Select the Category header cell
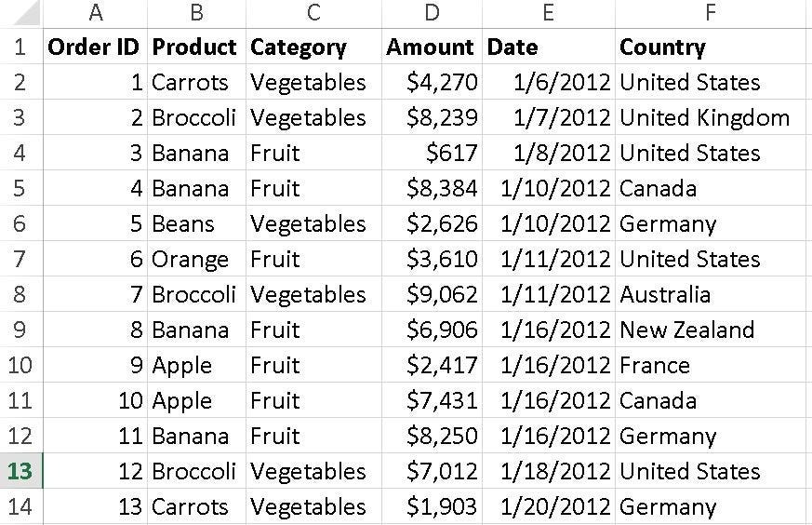812x525 pixels. pos(299,47)
